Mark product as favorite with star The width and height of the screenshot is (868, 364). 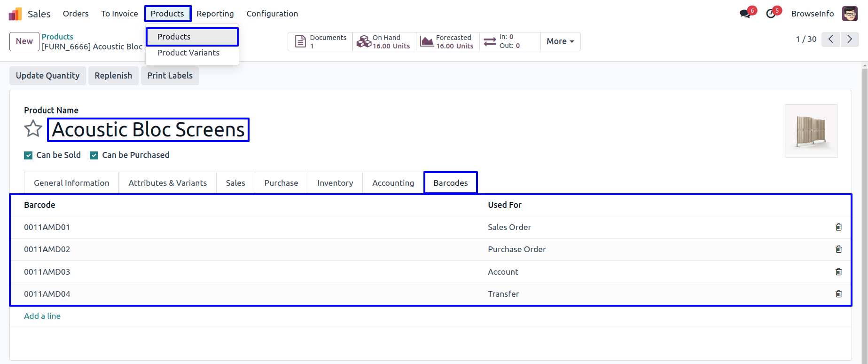(x=33, y=129)
